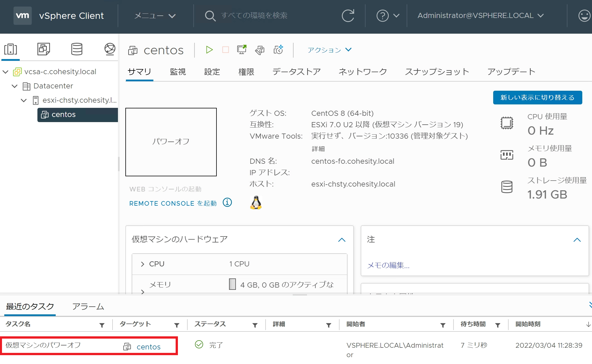Collapse the 仮想マシンのハードウェア panel
The image size is (592, 364).
(342, 240)
